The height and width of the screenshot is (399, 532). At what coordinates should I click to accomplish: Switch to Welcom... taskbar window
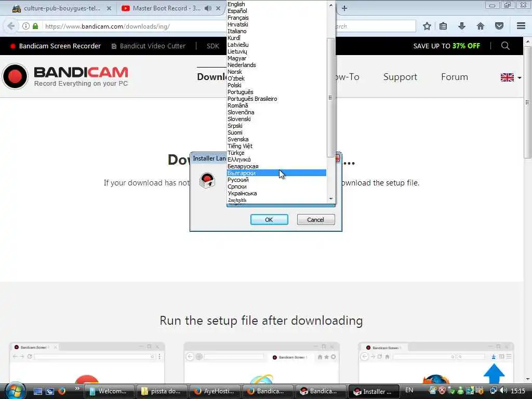point(109,391)
